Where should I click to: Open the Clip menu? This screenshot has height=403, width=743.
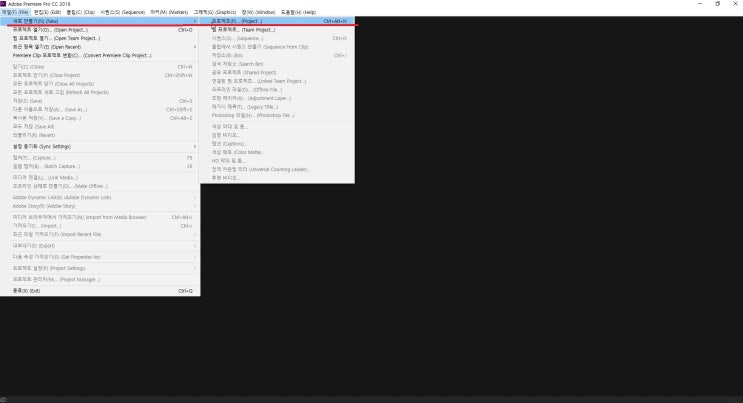tap(81, 12)
